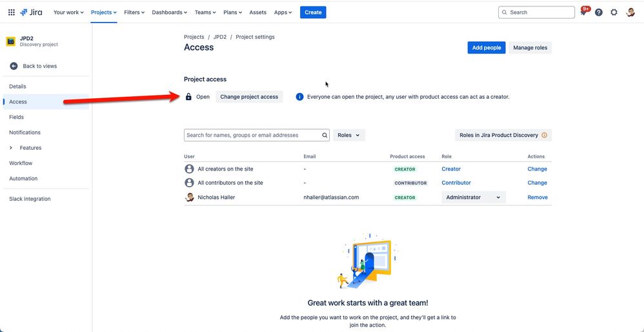Click the Manage roles button
This screenshot has height=332, width=644.
pos(530,48)
